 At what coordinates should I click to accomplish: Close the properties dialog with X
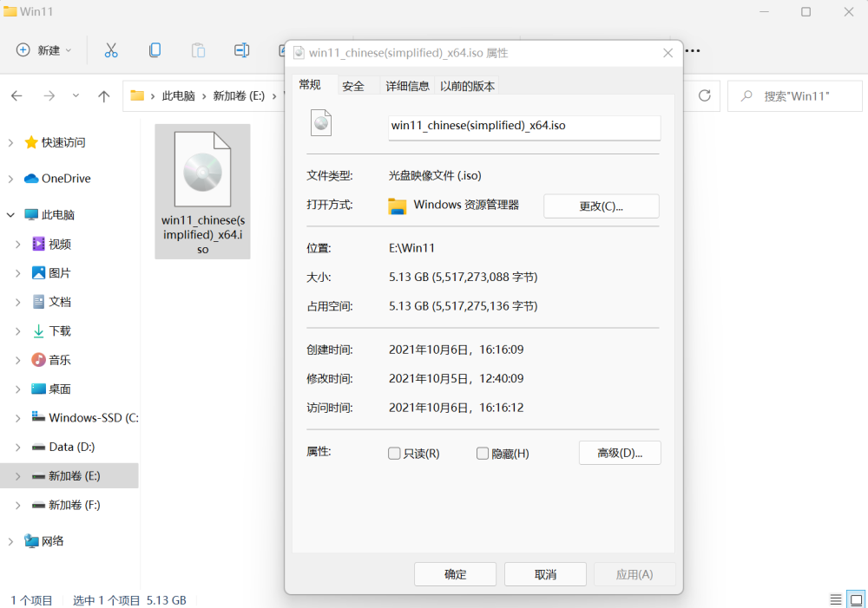[x=668, y=53]
